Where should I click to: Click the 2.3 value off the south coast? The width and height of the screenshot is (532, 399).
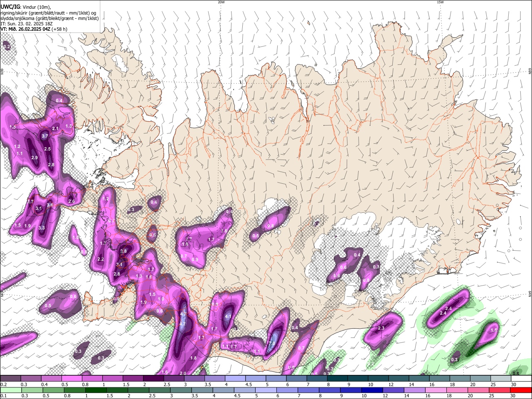381,328
